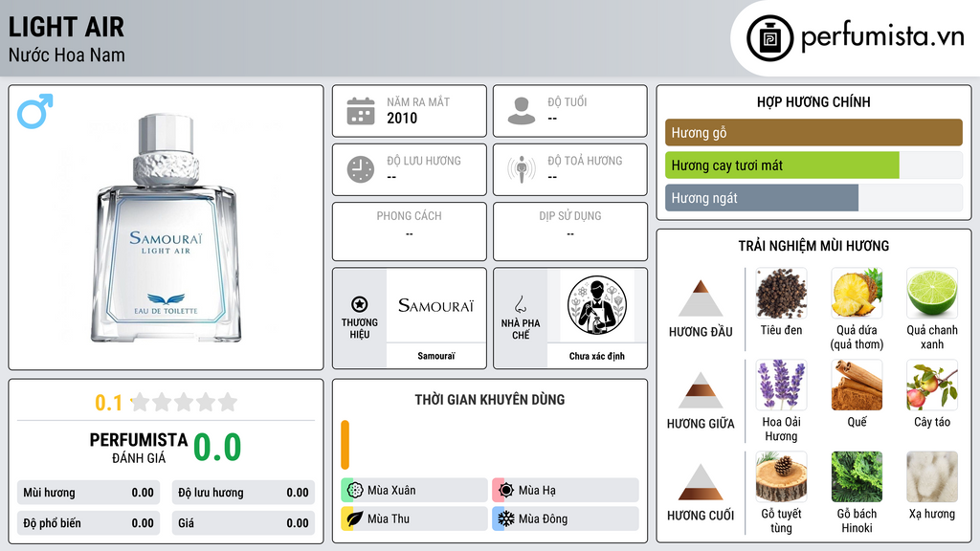Open the Xạ hương musk note image
Viewport: 980px width, 551px height.
pos(932,476)
